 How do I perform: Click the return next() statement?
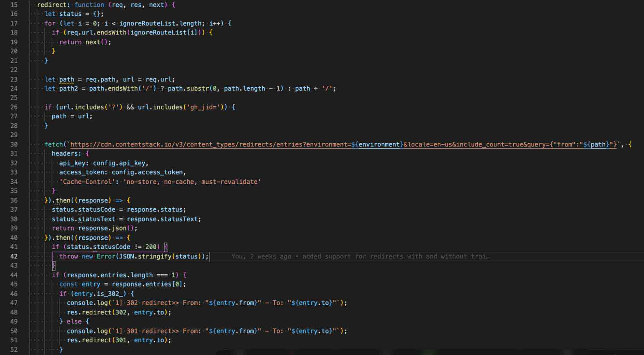pos(85,42)
